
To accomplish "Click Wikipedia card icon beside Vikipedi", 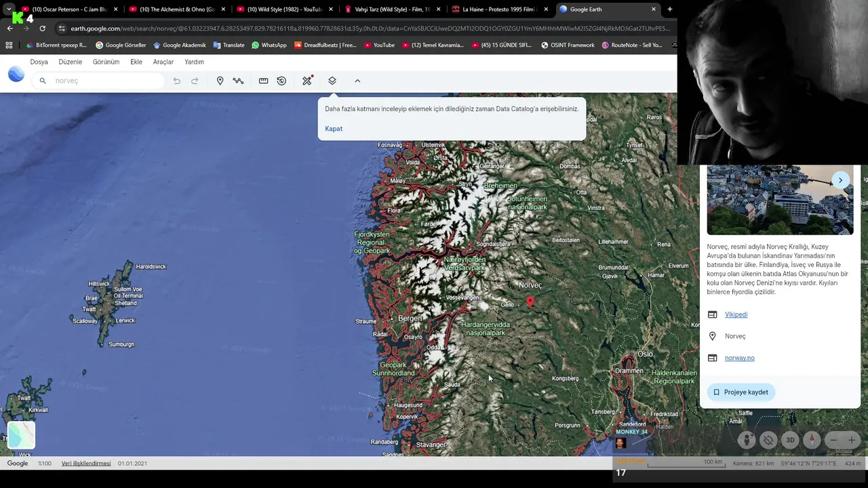I will pyautogui.click(x=712, y=314).
